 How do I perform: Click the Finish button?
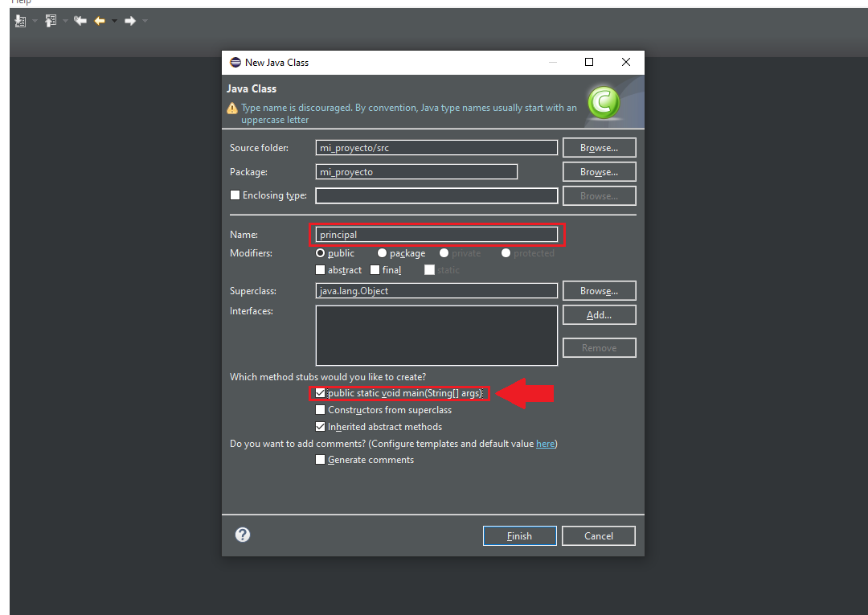point(519,535)
